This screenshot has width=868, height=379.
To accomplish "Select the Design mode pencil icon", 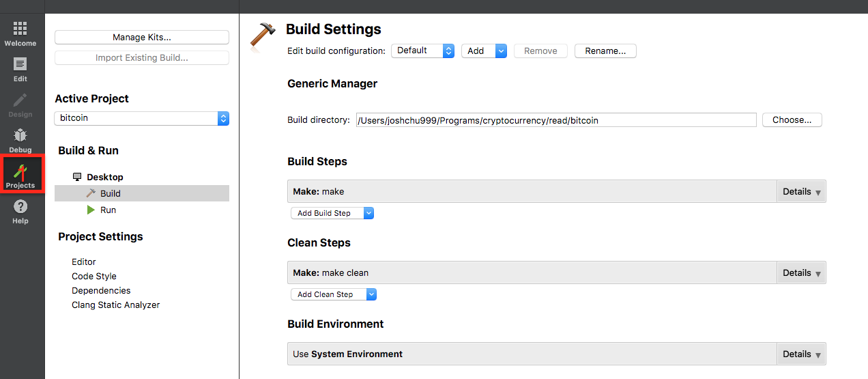I will click(20, 100).
